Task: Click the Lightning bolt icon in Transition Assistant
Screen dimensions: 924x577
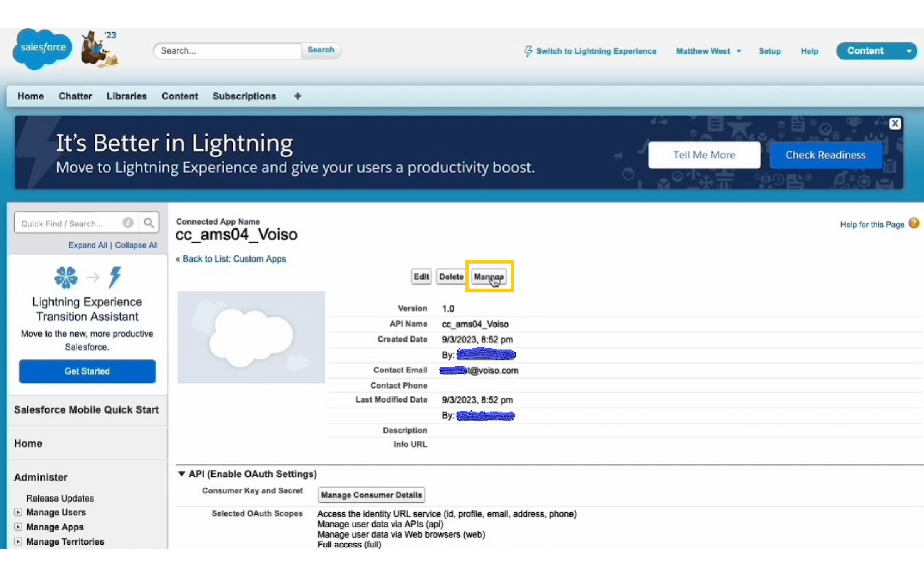Action: tap(115, 277)
